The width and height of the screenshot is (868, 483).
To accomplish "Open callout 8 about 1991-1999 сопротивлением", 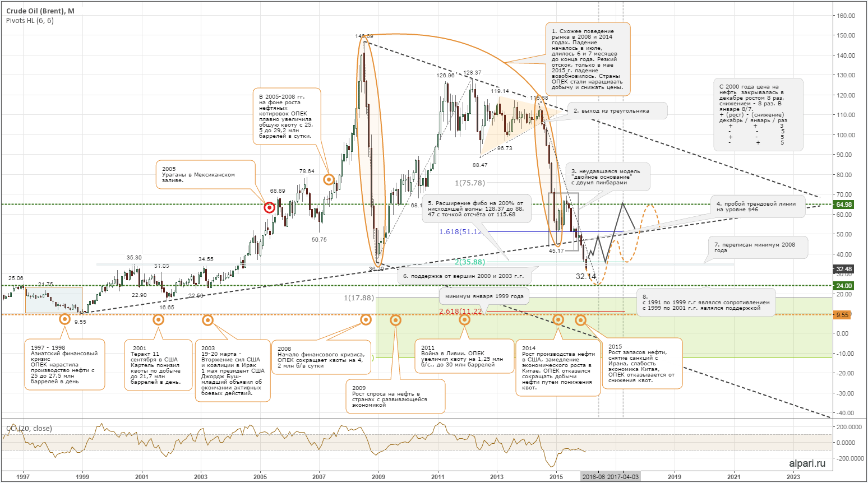I will click(x=707, y=302).
